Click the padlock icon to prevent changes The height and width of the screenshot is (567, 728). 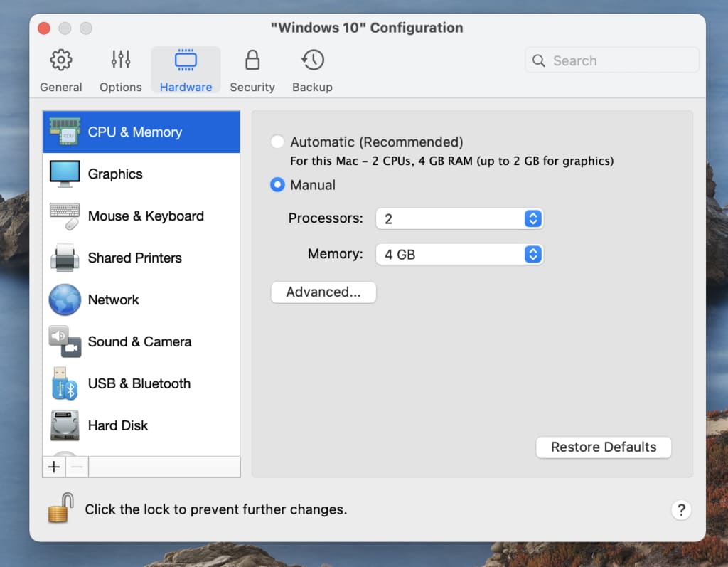click(60, 509)
